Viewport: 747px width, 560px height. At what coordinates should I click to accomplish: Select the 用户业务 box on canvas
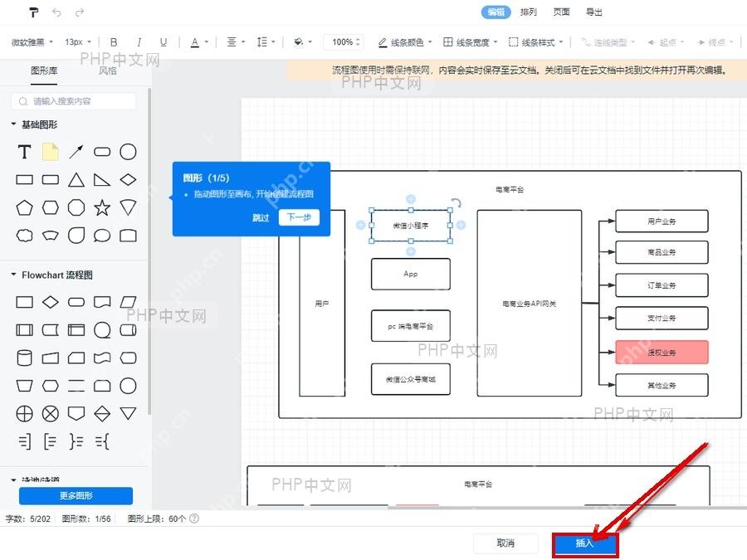tap(662, 222)
